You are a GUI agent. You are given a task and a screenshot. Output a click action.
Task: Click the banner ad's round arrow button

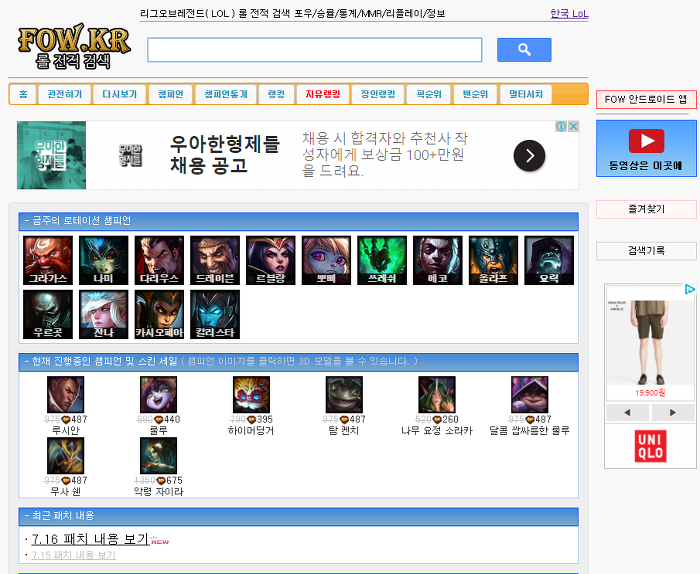pos(529,155)
